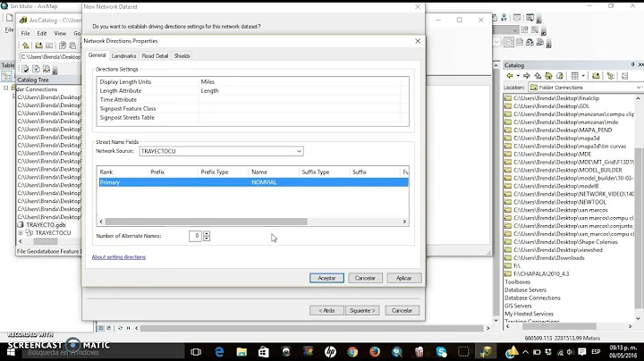Click ArcMap Go To XY toolbar icon
Viewport: 644px width, 361px height.
pos(504,18)
